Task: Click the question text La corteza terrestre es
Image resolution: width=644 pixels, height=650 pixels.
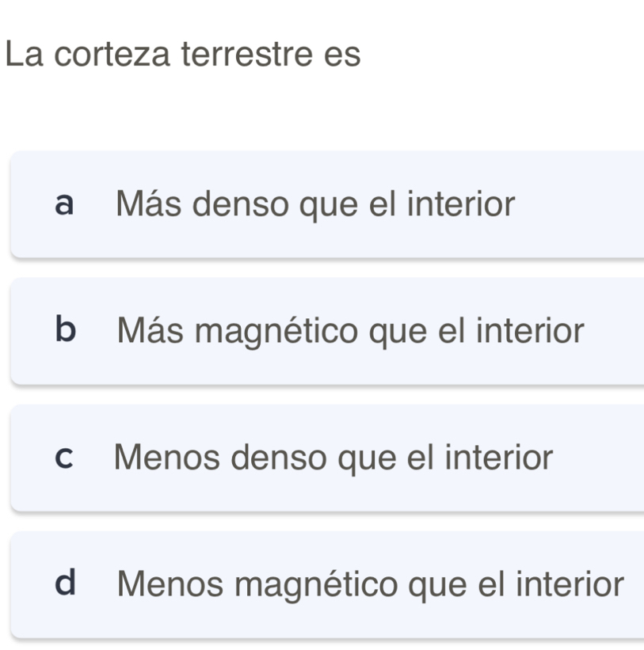Action: [182, 55]
